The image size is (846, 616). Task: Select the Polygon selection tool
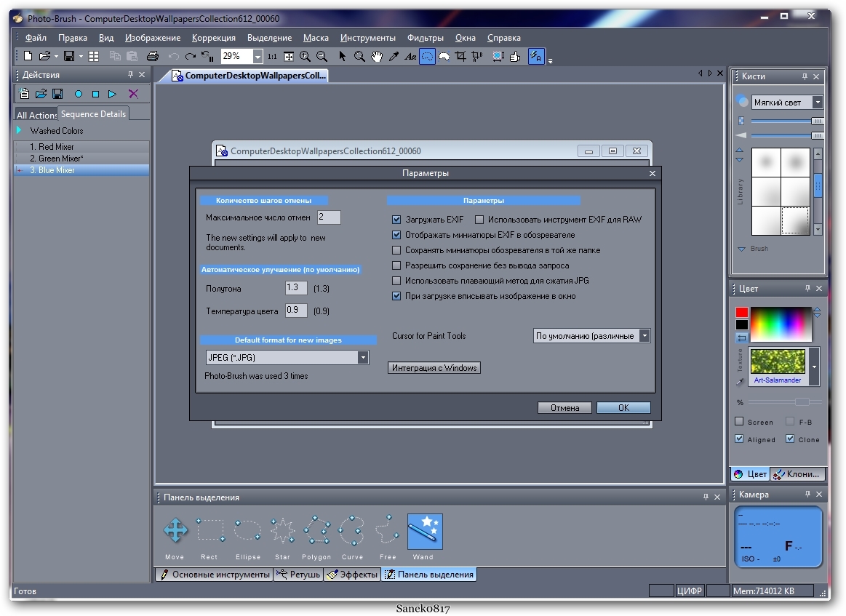click(317, 531)
